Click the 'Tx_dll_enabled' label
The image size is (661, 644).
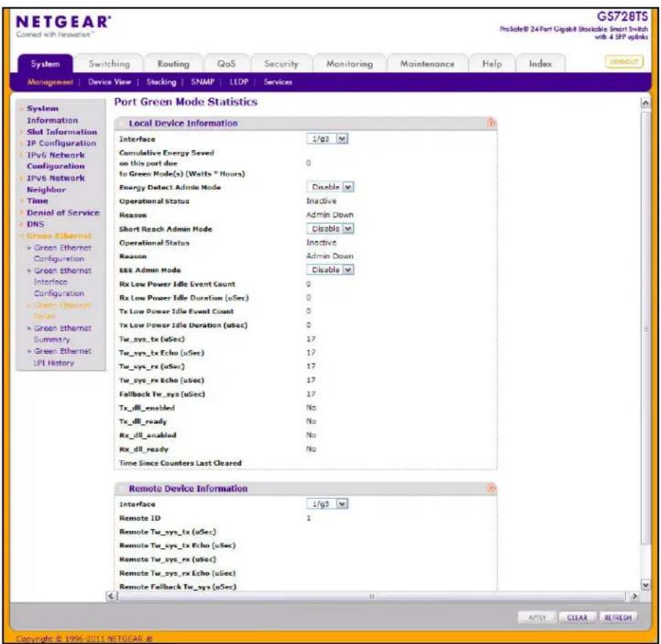click(147, 408)
